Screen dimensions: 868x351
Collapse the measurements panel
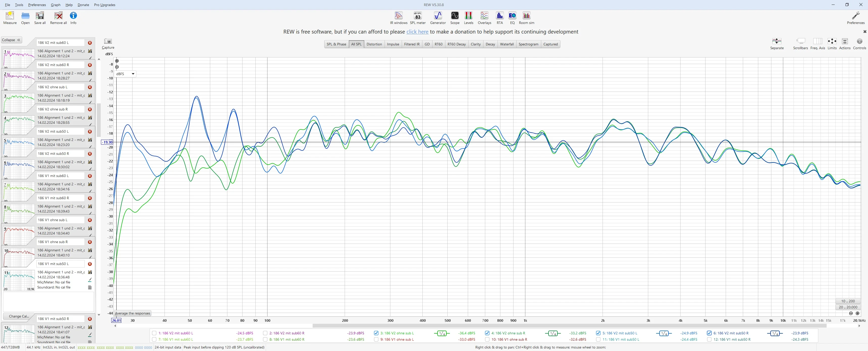click(x=11, y=40)
